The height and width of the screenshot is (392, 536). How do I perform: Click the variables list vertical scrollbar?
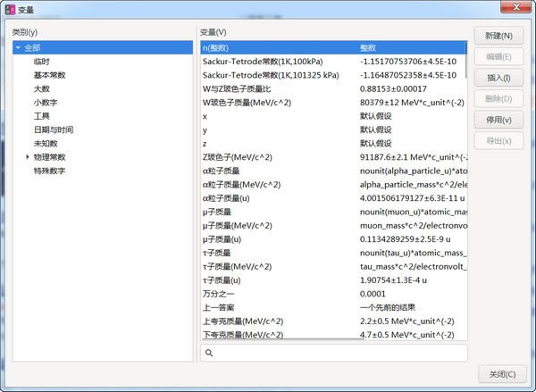click(x=465, y=60)
